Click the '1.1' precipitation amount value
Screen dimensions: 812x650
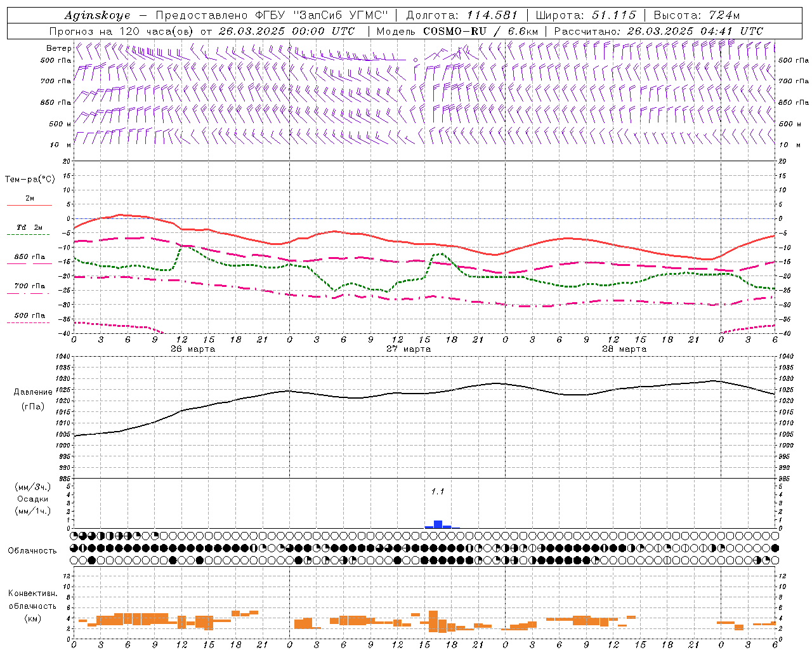(x=438, y=491)
